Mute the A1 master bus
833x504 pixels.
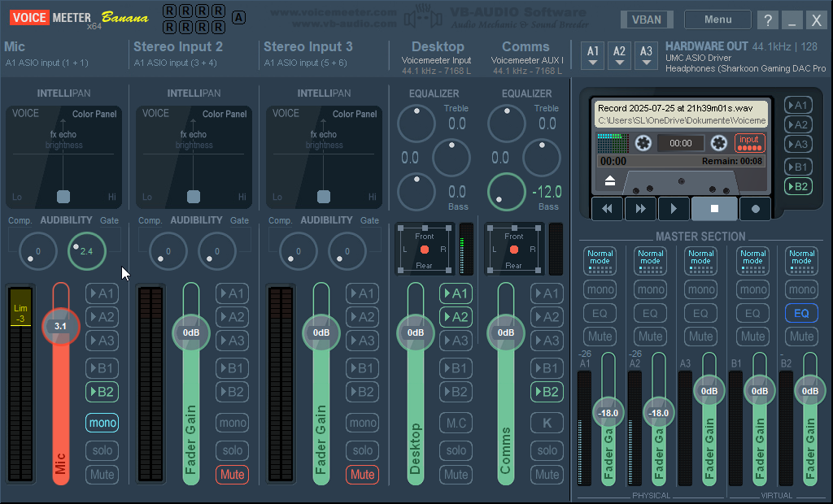(x=600, y=337)
